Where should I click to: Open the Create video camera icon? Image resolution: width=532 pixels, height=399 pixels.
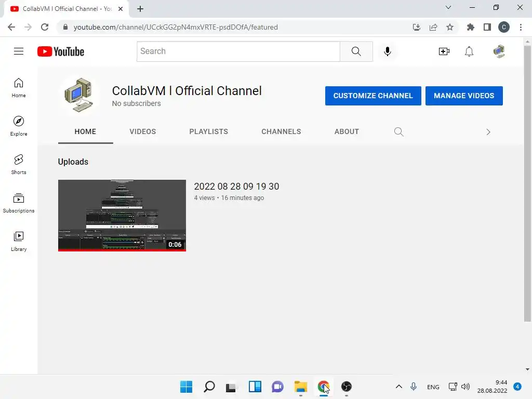pyautogui.click(x=444, y=51)
